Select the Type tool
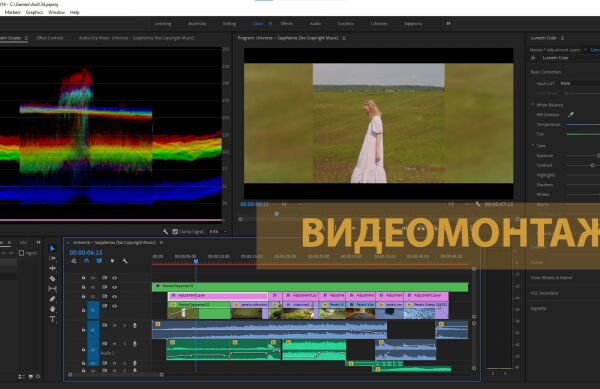The image size is (600, 389). click(x=52, y=319)
